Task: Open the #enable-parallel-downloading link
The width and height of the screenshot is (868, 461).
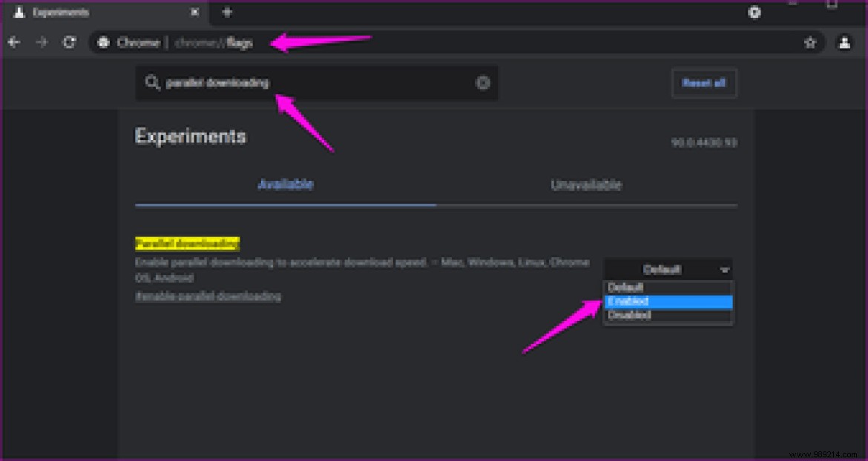Action: 208,296
